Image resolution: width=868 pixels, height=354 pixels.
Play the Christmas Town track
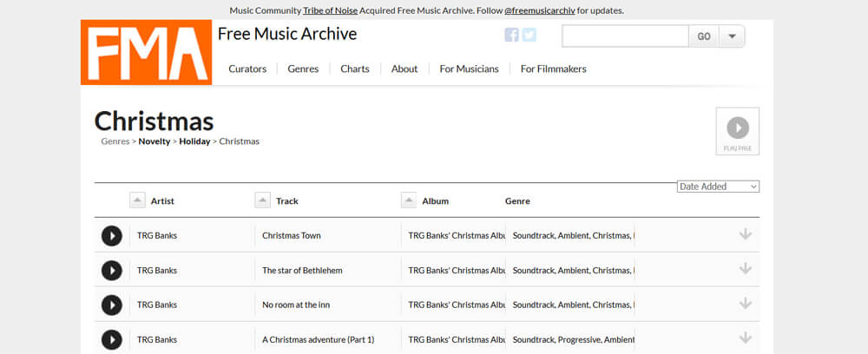click(x=112, y=236)
